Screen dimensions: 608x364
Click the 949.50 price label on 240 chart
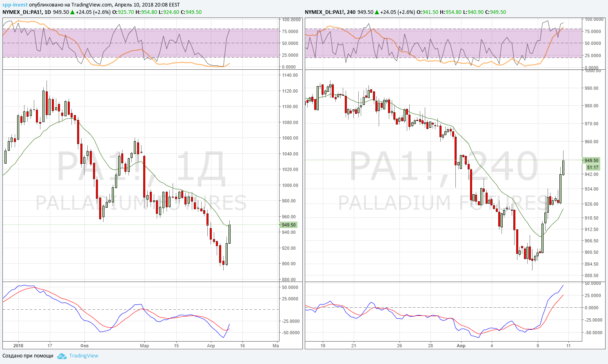[591, 160]
